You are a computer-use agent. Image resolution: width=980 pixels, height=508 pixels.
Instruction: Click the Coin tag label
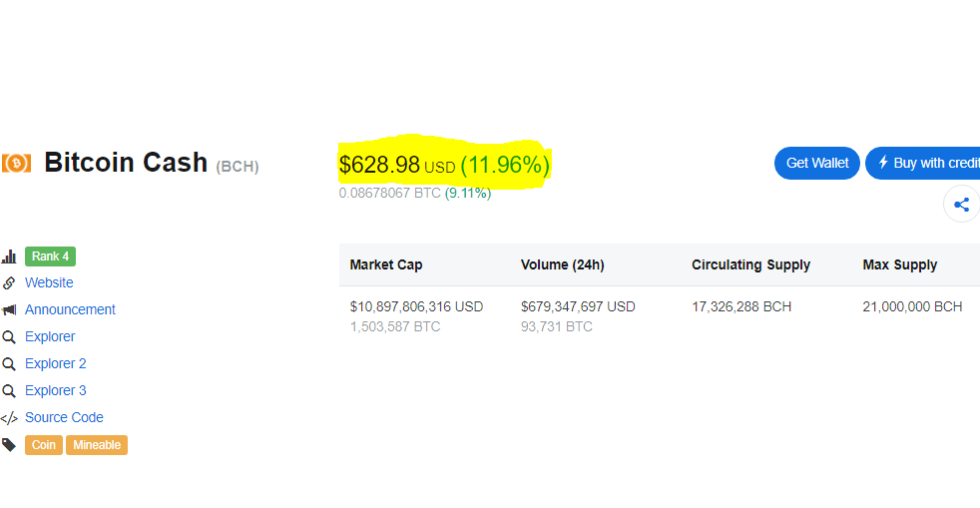click(44, 445)
